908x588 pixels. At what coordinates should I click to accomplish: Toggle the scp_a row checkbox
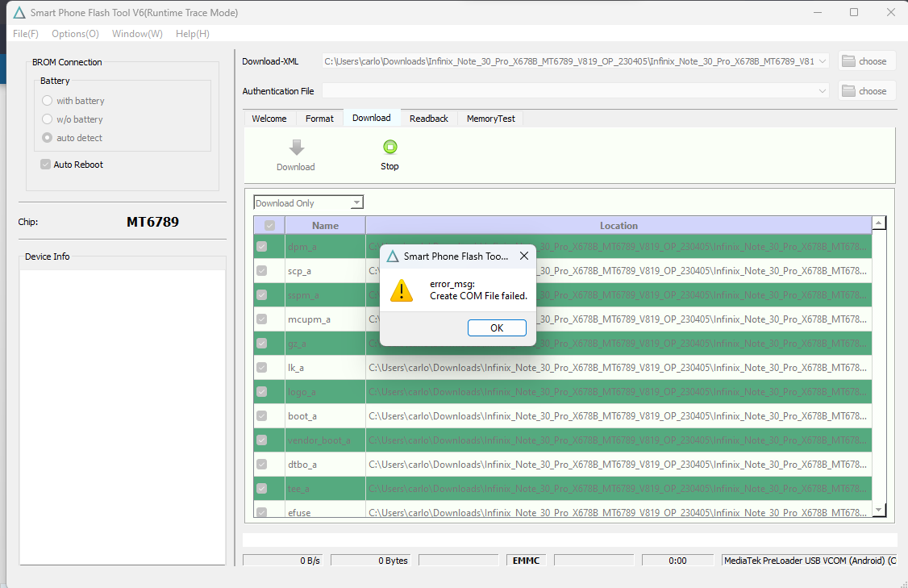(x=262, y=270)
